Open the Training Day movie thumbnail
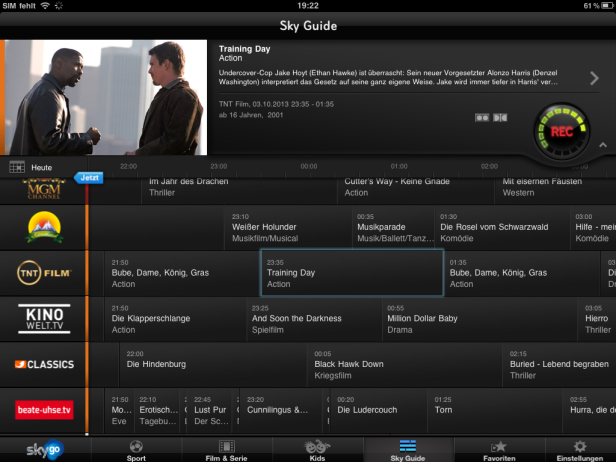 coord(105,97)
